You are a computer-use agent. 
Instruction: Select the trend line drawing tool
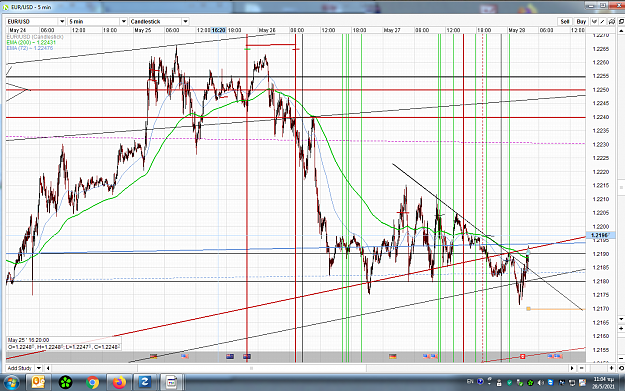tap(603, 22)
